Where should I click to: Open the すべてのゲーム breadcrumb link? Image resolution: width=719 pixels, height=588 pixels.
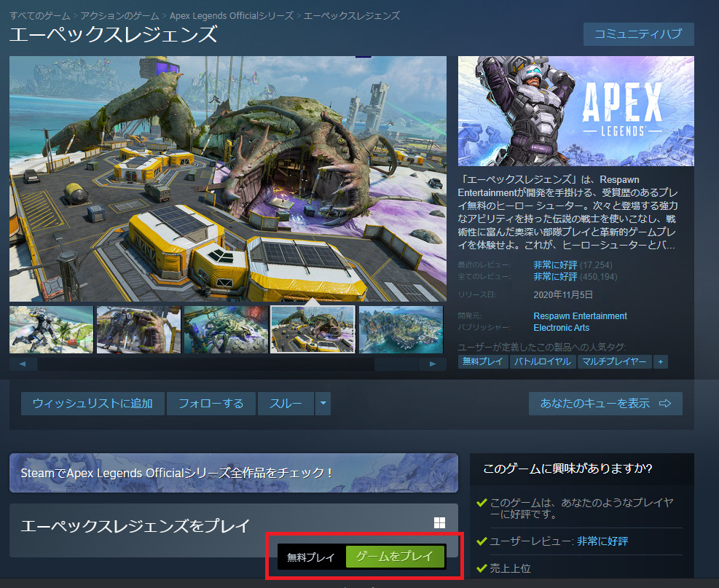click(x=40, y=16)
